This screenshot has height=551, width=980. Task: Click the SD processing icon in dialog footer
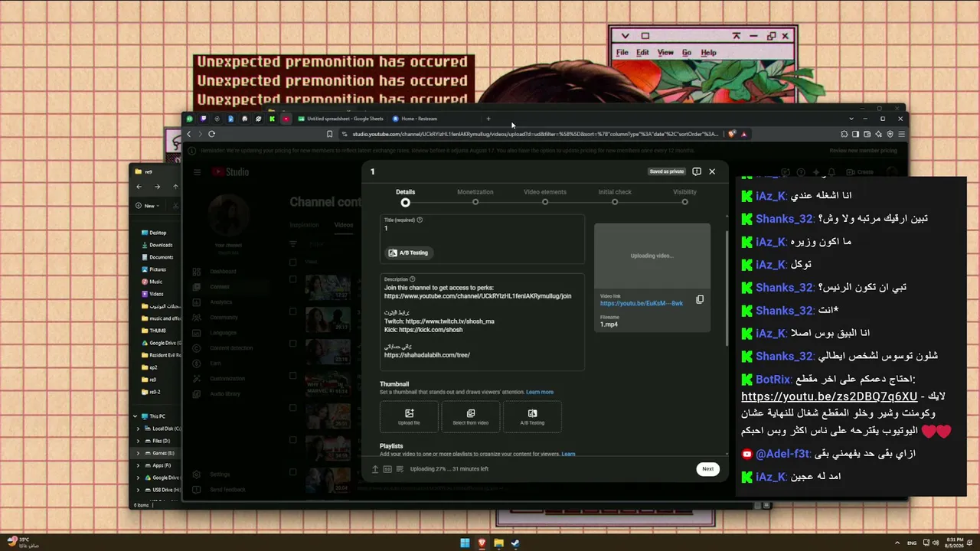(x=387, y=469)
